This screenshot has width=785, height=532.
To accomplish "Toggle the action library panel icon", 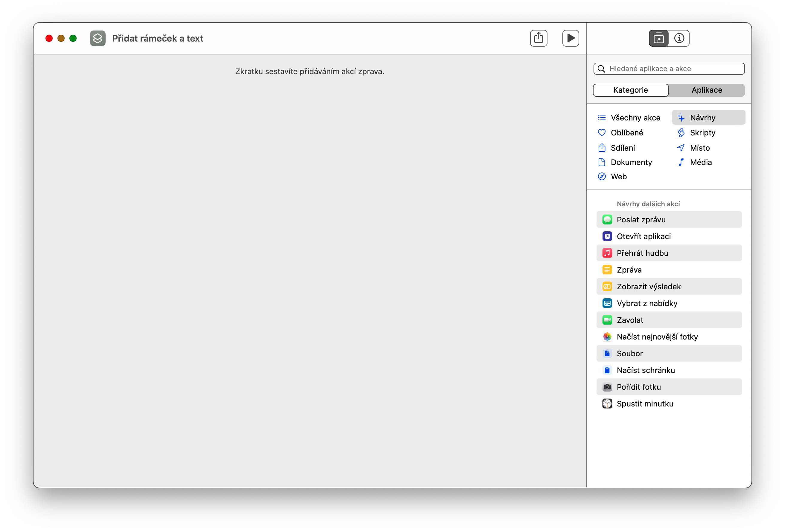I will click(658, 38).
